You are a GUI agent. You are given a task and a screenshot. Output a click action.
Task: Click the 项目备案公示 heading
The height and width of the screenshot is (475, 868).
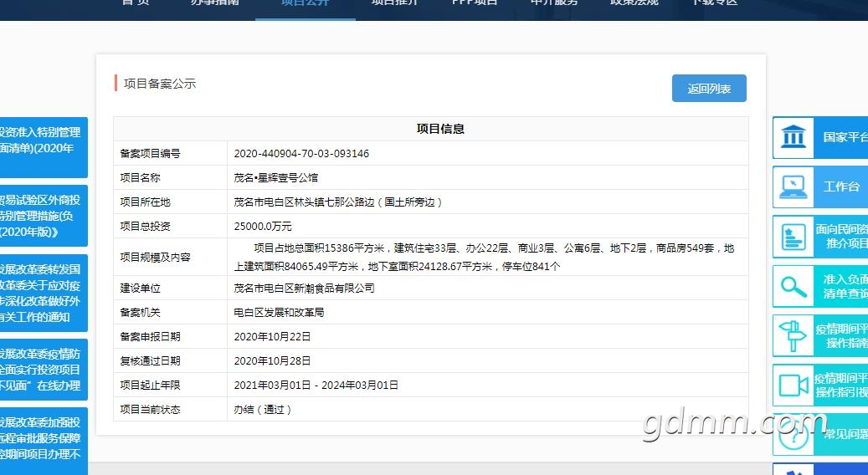click(x=160, y=84)
